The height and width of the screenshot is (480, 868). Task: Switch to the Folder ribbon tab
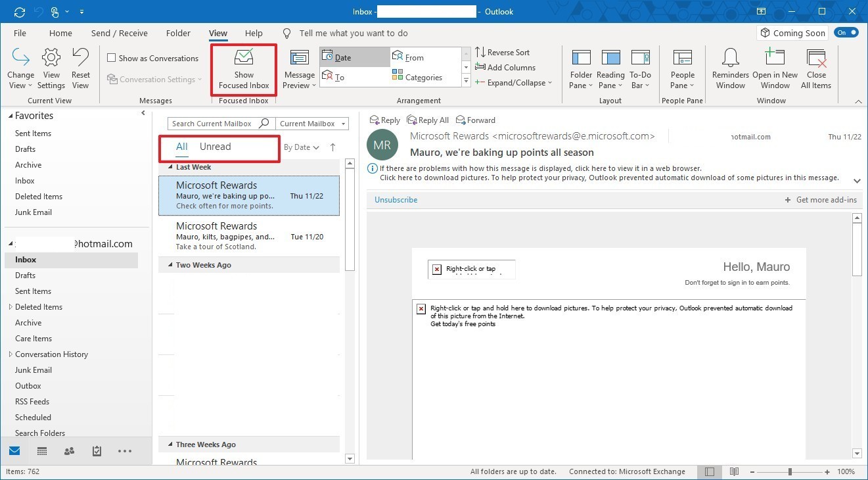click(178, 33)
